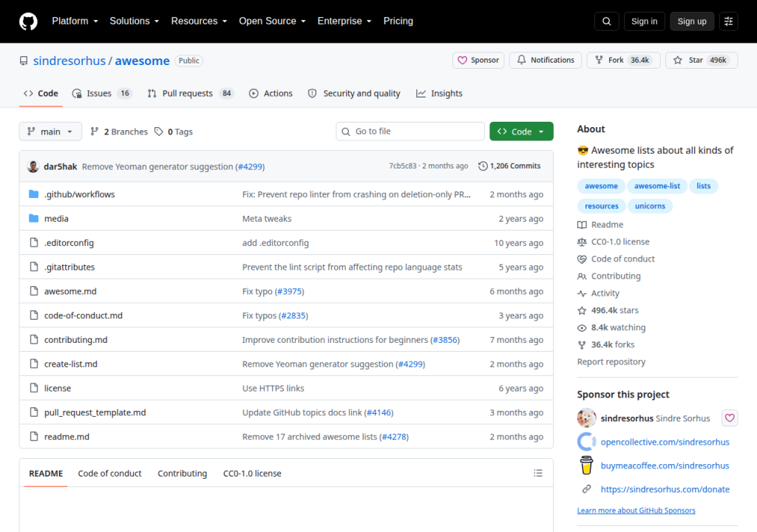Click Report repository link

tap(611, 361)
